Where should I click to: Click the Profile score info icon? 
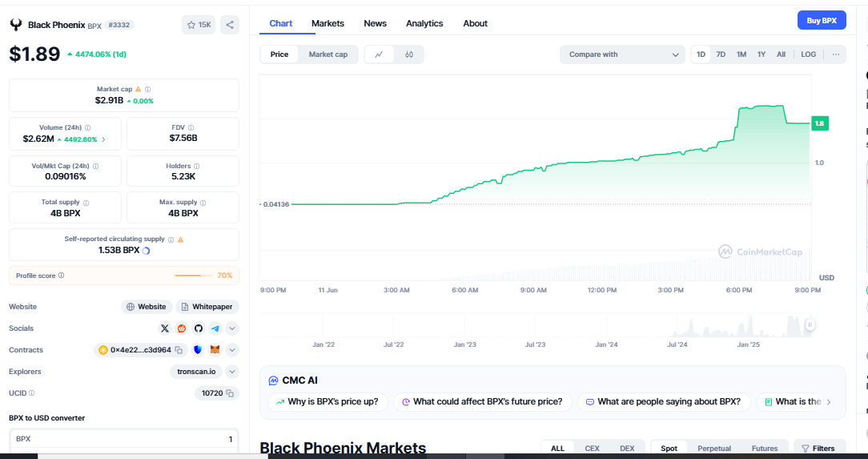click(x=62, y=276)
